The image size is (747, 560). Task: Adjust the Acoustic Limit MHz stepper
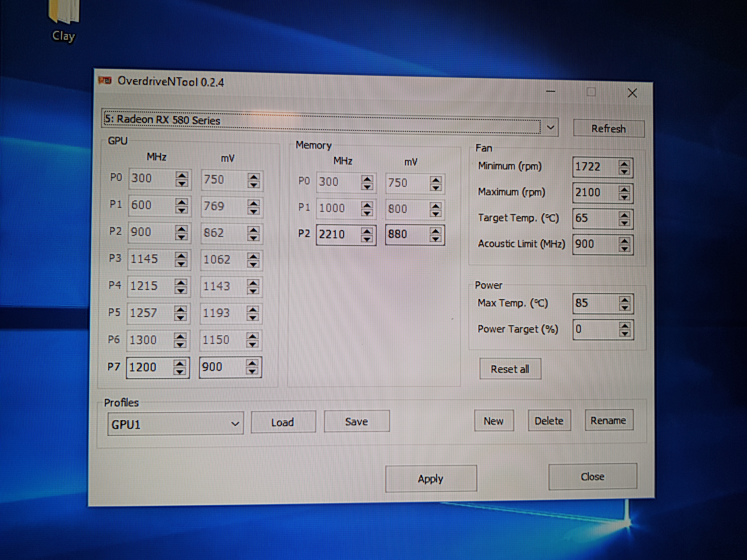coord(624,245)
